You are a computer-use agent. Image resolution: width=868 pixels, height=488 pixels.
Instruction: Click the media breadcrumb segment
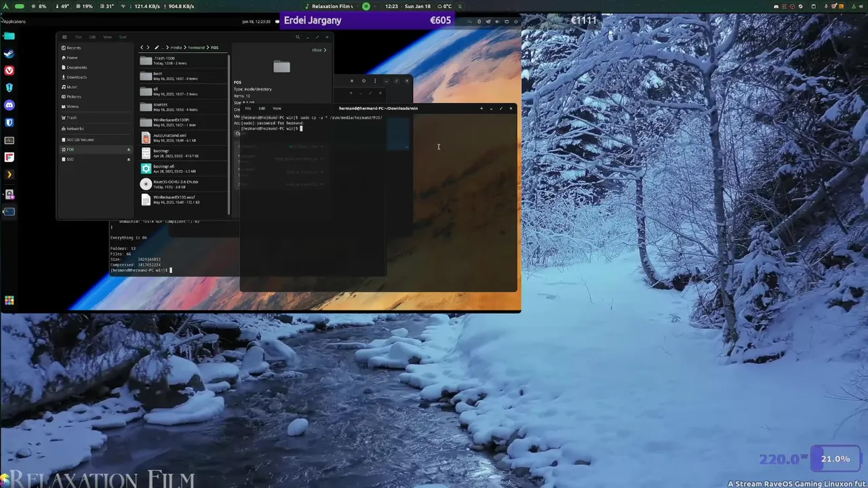(x=176, y=47)
